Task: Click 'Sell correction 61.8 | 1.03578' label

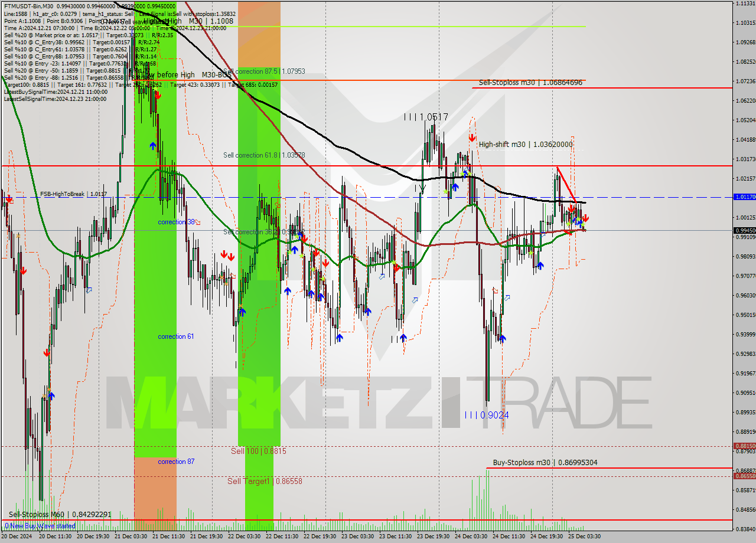Action: 264,155
